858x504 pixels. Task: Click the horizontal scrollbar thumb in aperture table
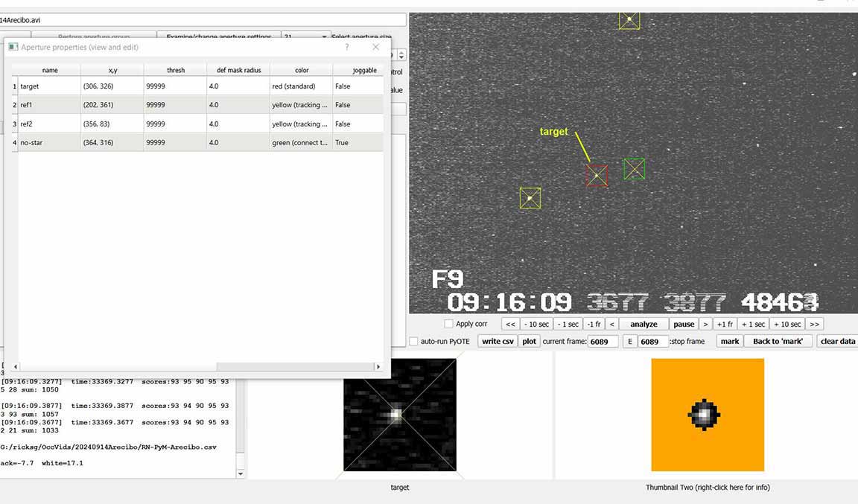(296, 366)
